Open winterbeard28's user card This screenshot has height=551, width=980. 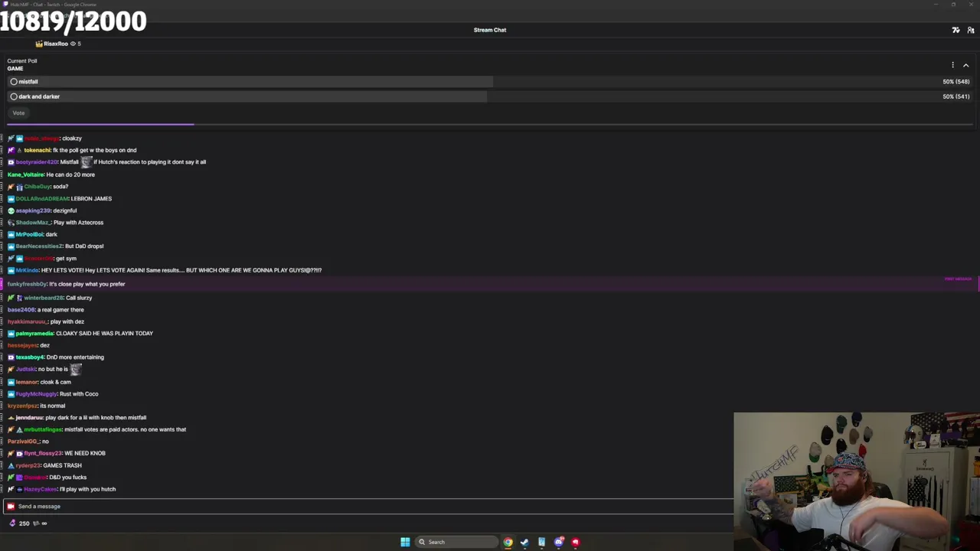click(x=44, y=298)
